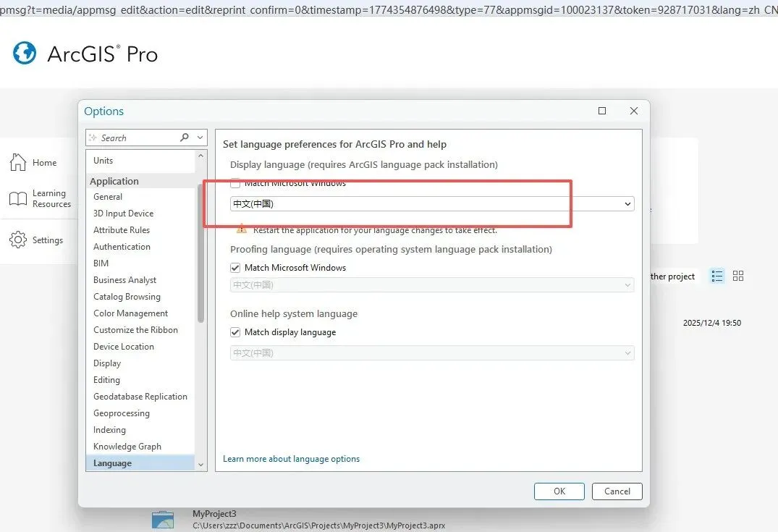
Task: Click the ArcGIS Pro globe logo
Action: click(x=25, y=53)
